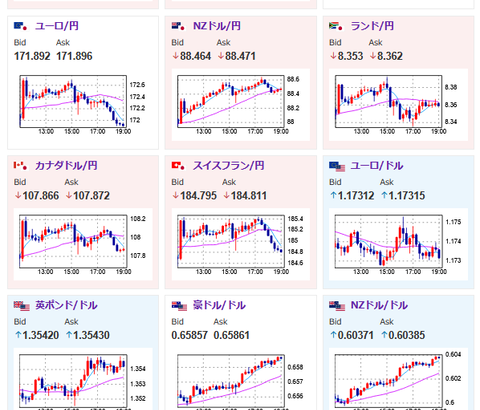
Task: Click the Canadian dollar/Yen flag icon
Action: (20, 166)
